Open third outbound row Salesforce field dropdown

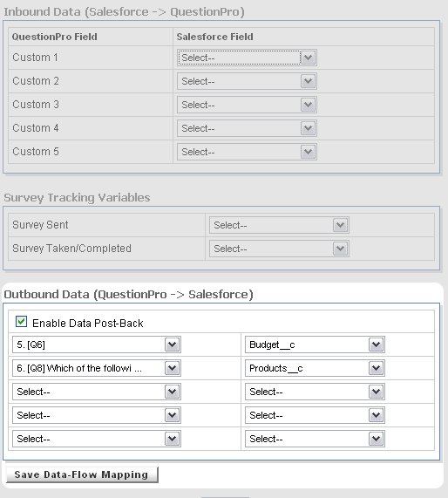click(x=315, y=392)
